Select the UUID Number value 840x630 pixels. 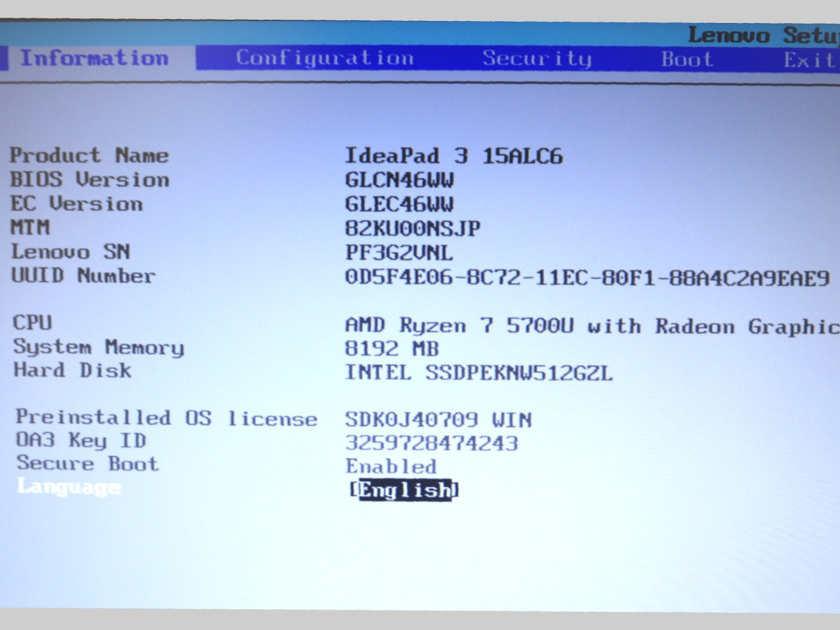[x=587, y=278]
